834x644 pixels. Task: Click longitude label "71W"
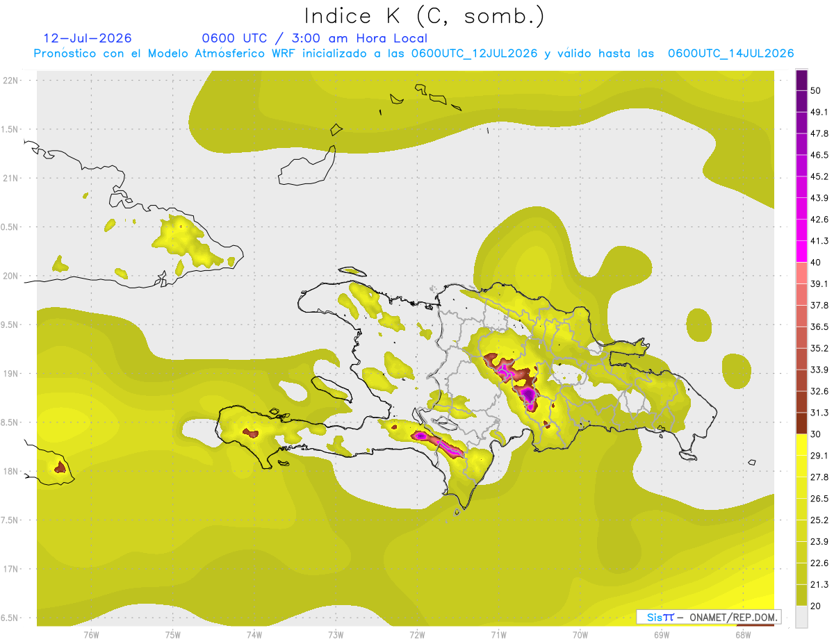(498, 634)
